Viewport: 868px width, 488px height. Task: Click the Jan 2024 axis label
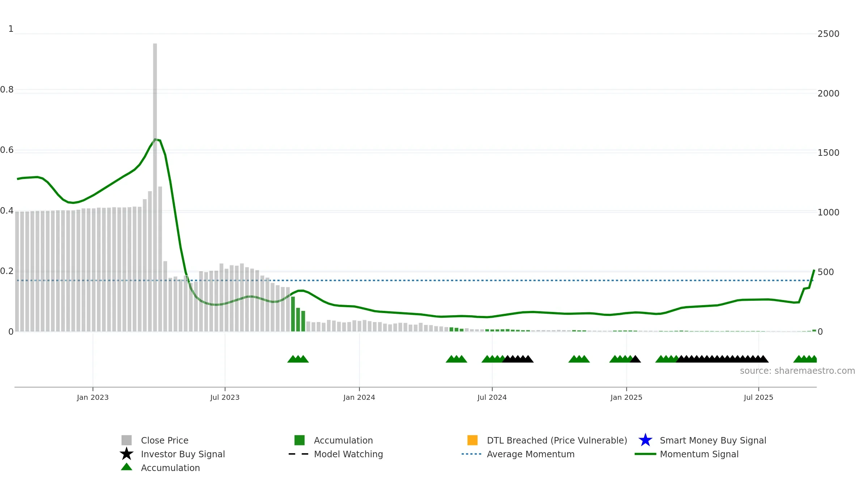click(x=359, y=397)
